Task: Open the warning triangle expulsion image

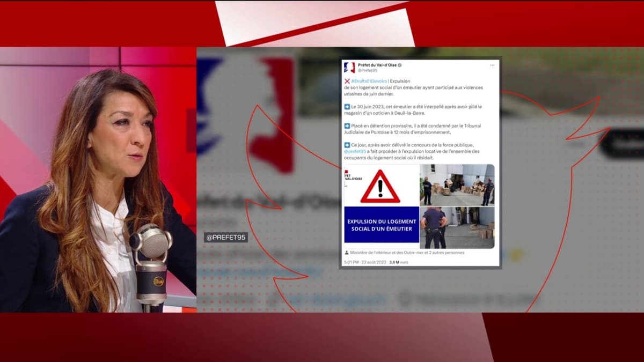Action: tap(381, 206)
